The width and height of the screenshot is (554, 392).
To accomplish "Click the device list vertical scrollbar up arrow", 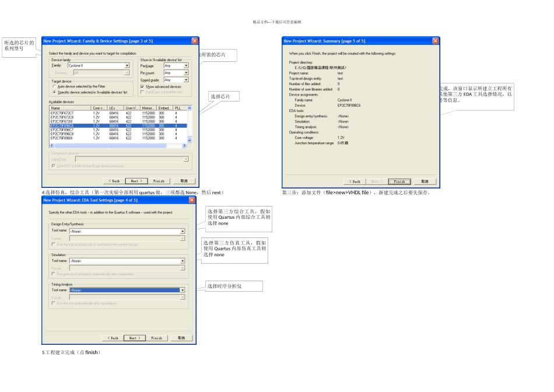I will [190, 108].
